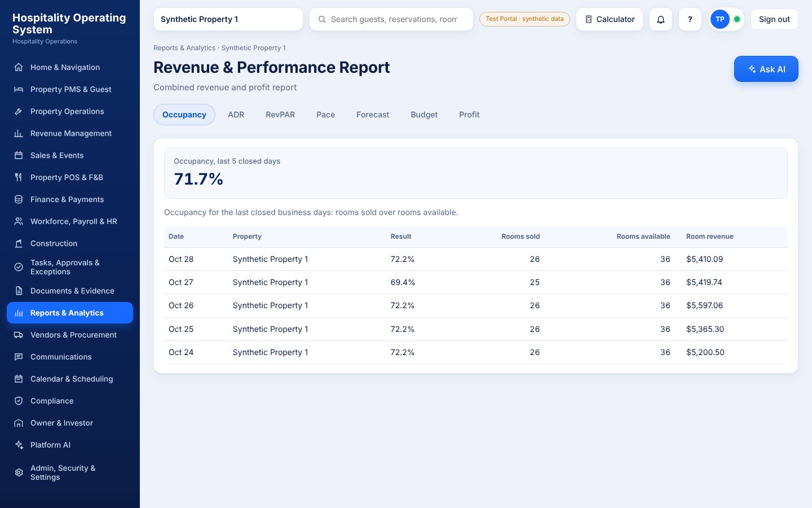Viewport: 812px width, 508px height.
Task: Open Revenue Management chart icon
Action: point(19,133)
